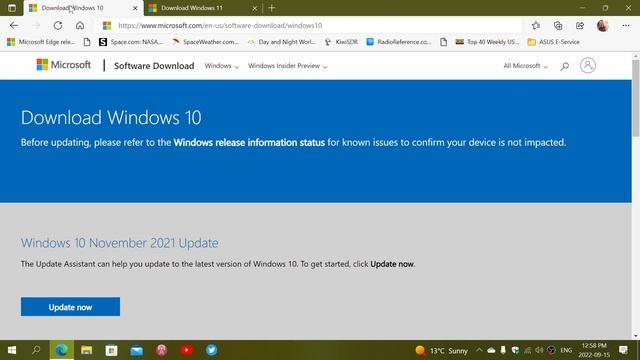Click the Share icon in toolbar
Screen dimensions: 640x360
tap(580, 25)
